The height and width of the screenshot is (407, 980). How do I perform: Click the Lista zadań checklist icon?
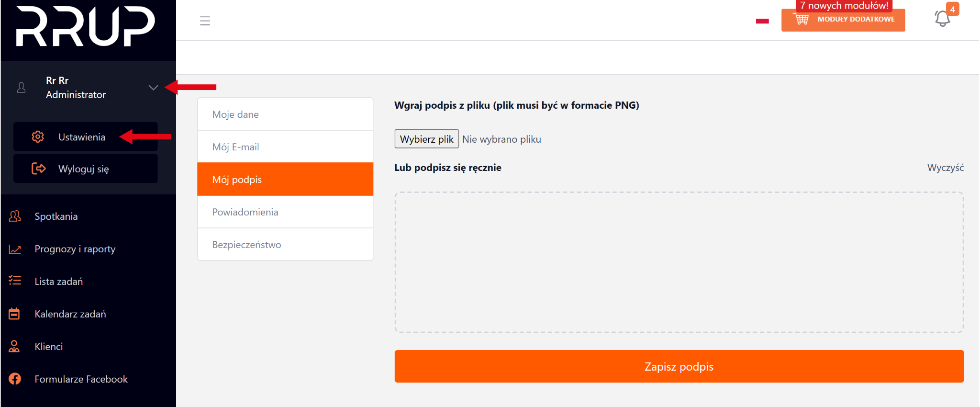coord(15,281)
